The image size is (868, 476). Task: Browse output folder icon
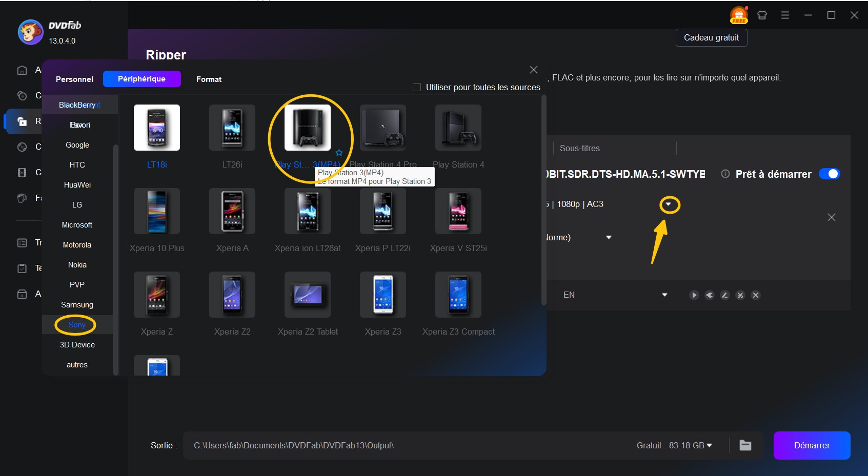click(x=745, y=445)
